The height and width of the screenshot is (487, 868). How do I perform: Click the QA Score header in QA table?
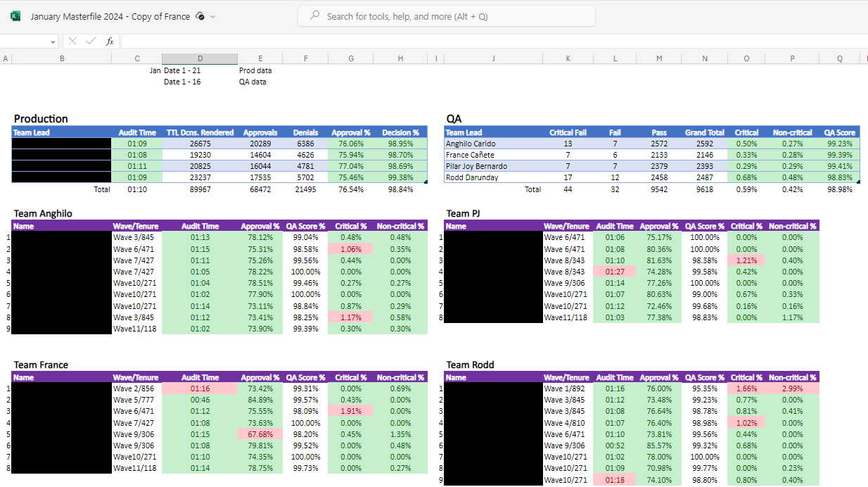coord(840,132)
